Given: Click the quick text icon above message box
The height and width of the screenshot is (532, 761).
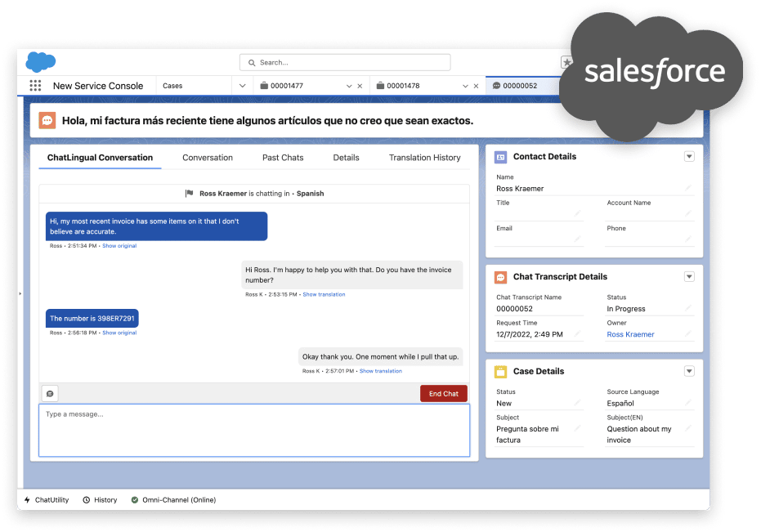Looking at the screenshot, I should 50,394.
